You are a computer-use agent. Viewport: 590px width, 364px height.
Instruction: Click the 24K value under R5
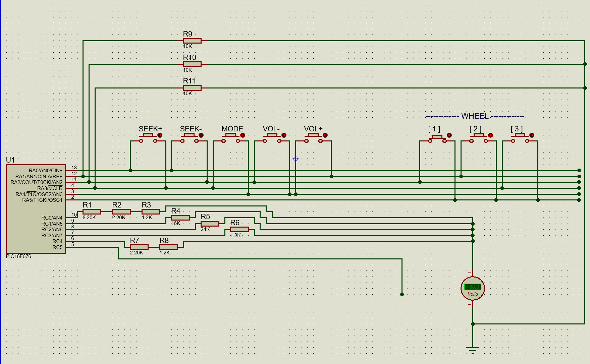[205, 229]
